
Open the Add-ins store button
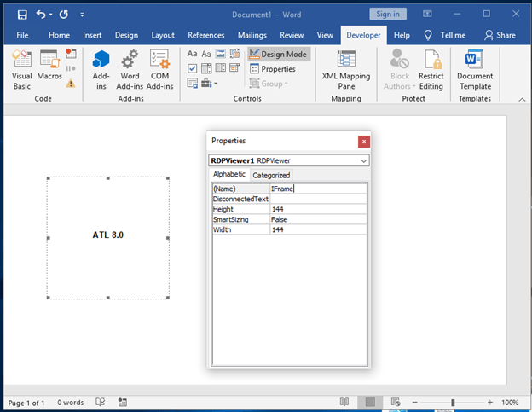pyautogui.click(x=101, y=69)
